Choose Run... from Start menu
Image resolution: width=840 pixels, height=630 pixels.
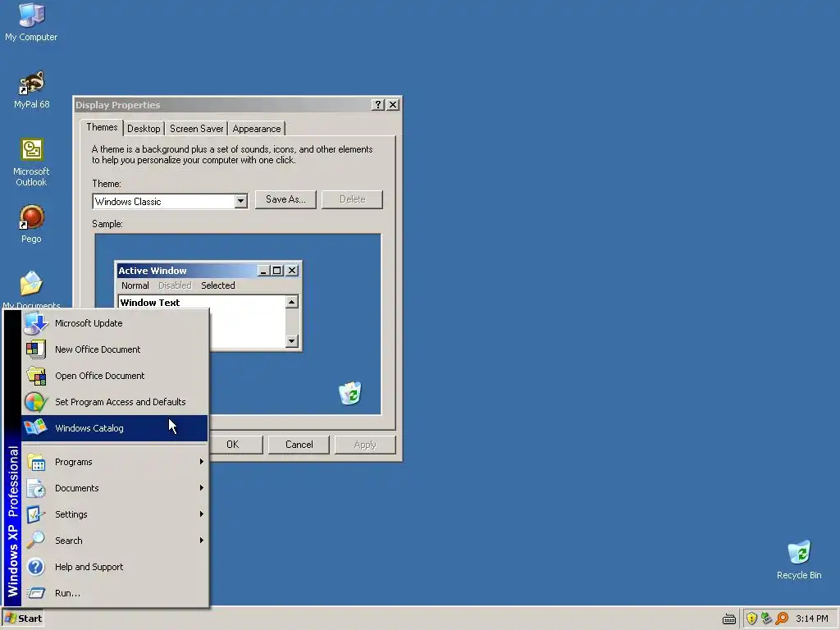tap(115, 593)
